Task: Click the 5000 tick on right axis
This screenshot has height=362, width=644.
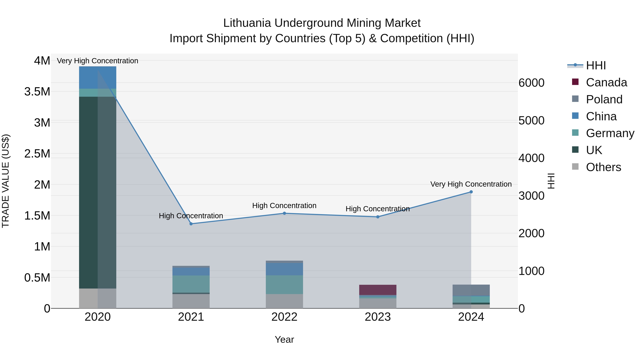Action: (x=531, y=120)
